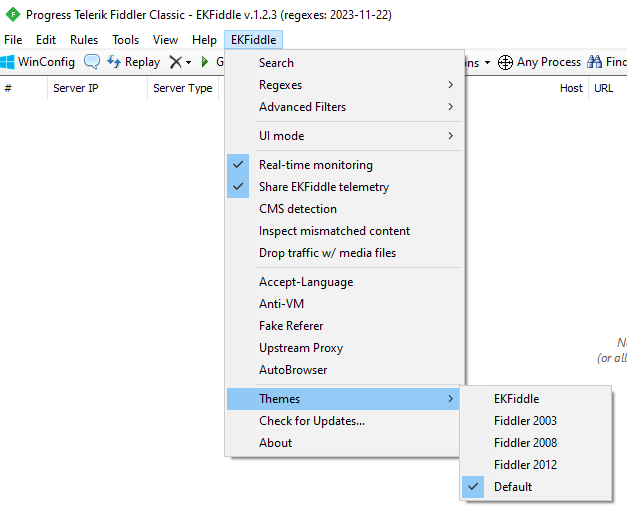Toggle Share EKFiddle telemetry option

344,187
